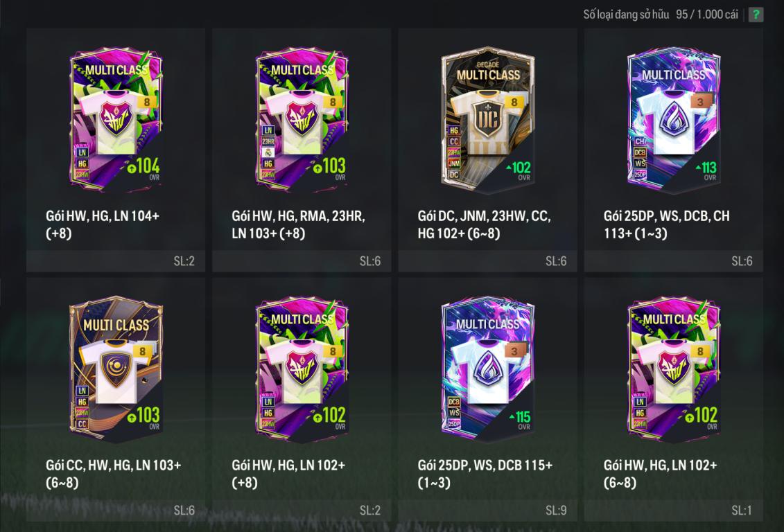Click the Gói DC, JNM, 23HW, CC, HG 102+ label
The width and height of the screenshot is (784, 532).
[x=484, y=225]
